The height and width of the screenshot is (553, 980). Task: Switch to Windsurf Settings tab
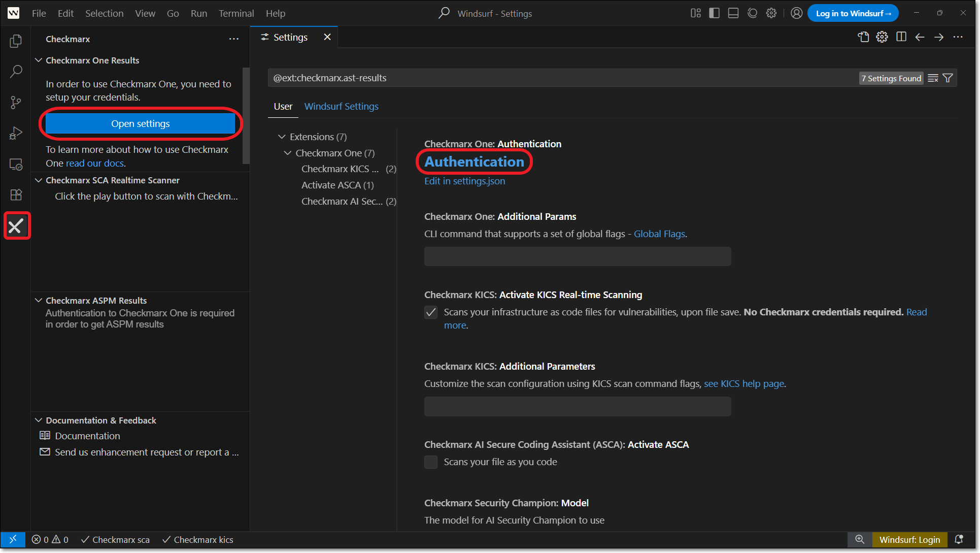[x=342, y=107]
